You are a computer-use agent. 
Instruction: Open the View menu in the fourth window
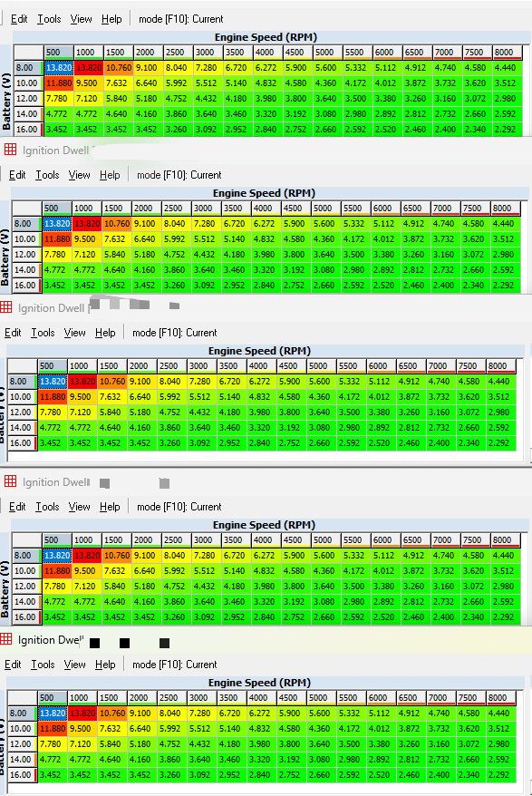tap(79, 507)
